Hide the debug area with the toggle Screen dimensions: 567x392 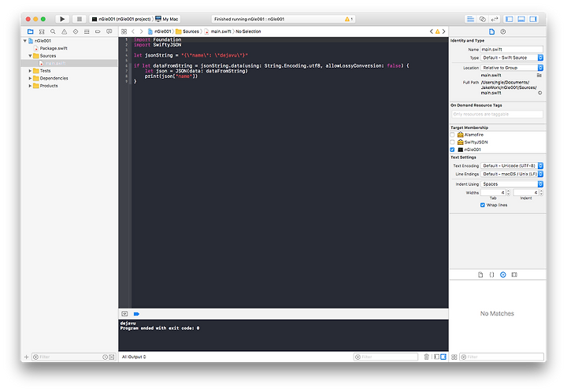pos(124,314)
